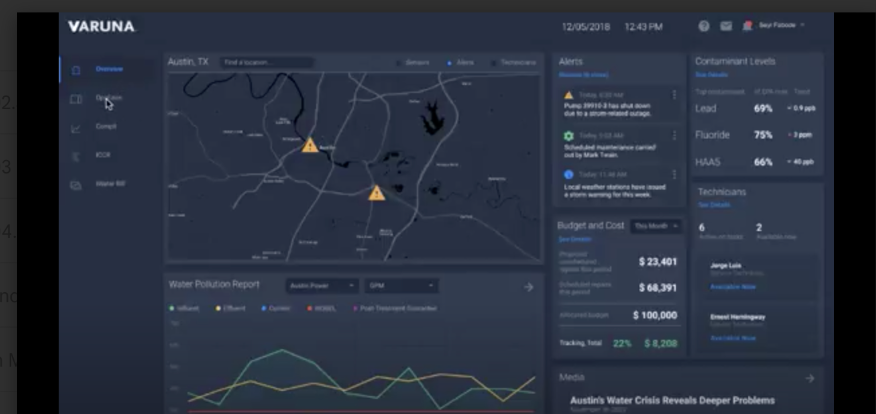Screen dimensions: 876x414
Task: Click the orange warning icon in Alerts list
Action: coord(569,95)
